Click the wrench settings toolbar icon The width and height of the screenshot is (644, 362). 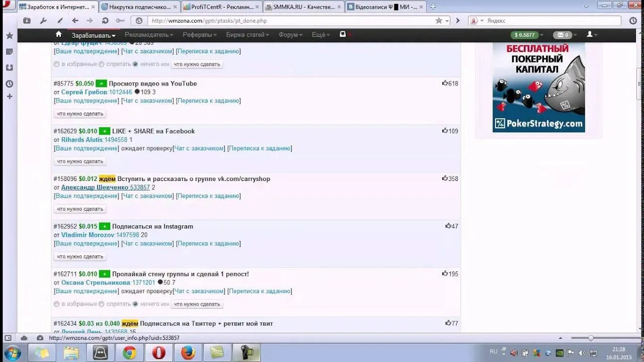pos(43,21)
